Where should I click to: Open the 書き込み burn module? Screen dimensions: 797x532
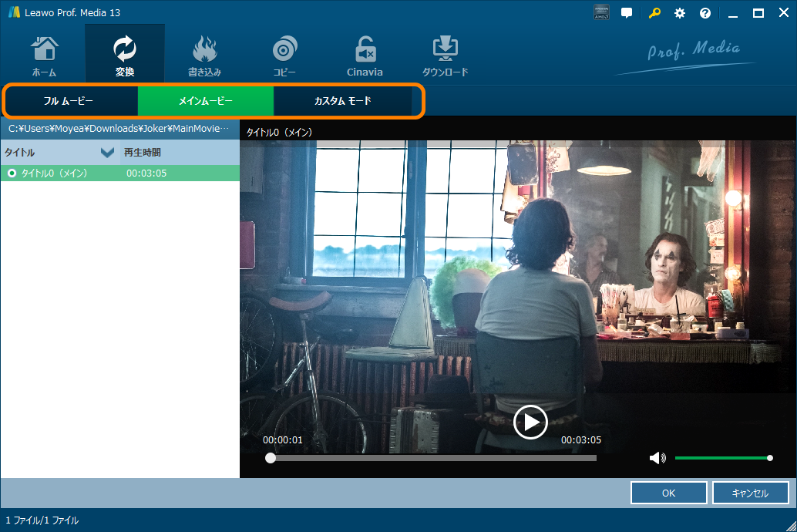tap(204, 56)
